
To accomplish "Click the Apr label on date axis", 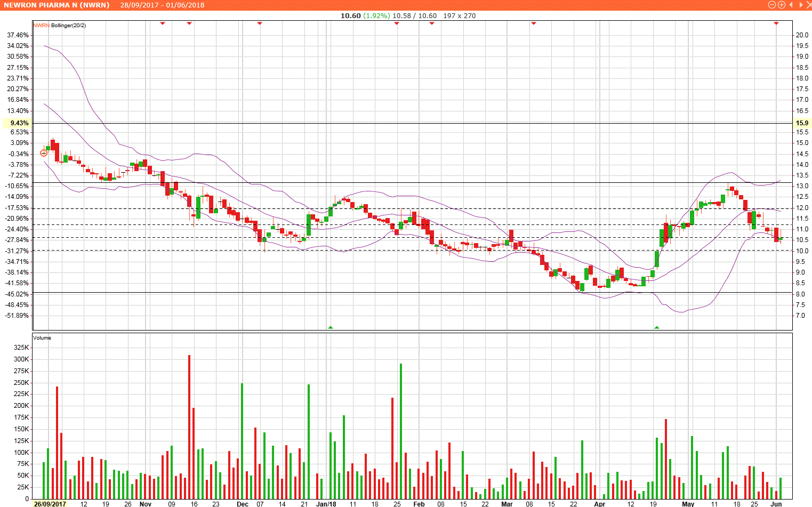I will [600, 503].
